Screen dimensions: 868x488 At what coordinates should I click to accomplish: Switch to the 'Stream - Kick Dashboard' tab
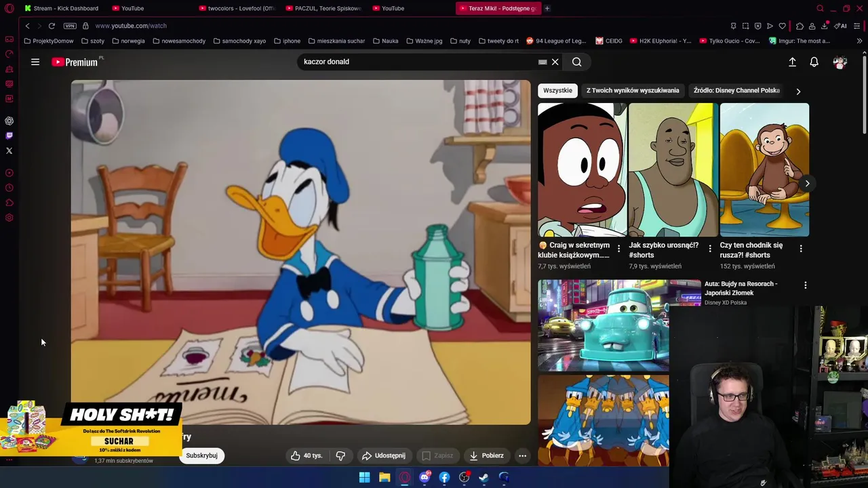62,8
